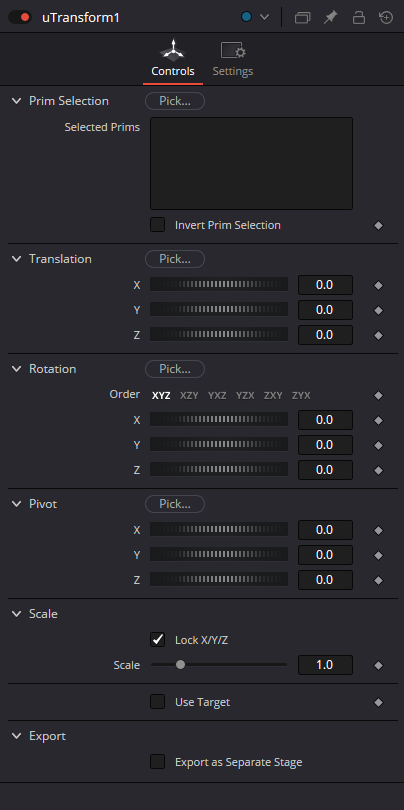The height and width of the screenshot is (810, 404).
Task: Select XYZ rotation order
Action: tap(161, 396)
